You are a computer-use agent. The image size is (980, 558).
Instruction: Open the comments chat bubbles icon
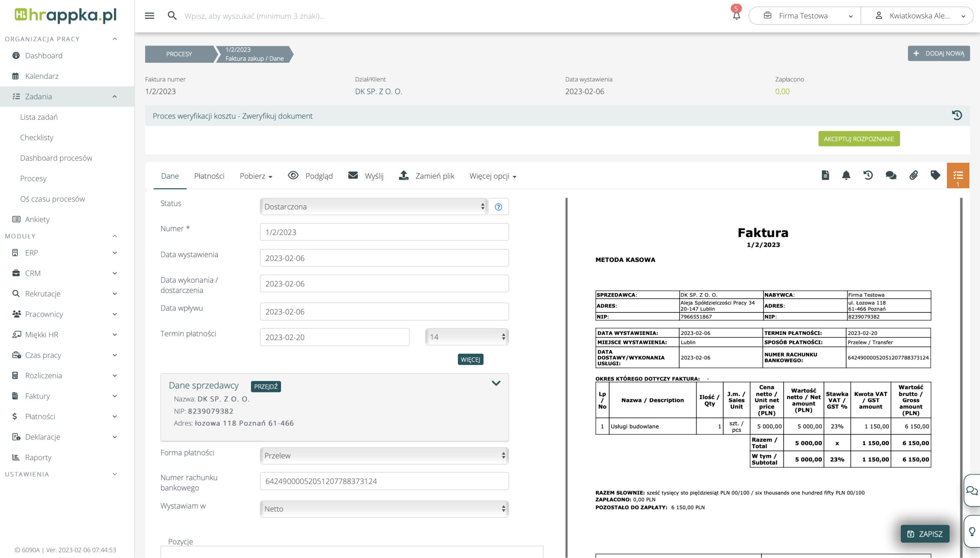[x=891, y=176]
